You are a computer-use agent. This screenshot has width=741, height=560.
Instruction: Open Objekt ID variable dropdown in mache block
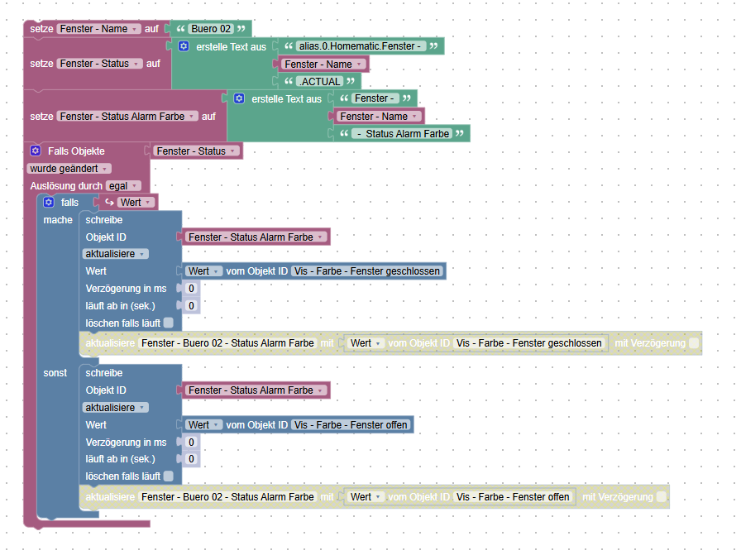(256, 237)
